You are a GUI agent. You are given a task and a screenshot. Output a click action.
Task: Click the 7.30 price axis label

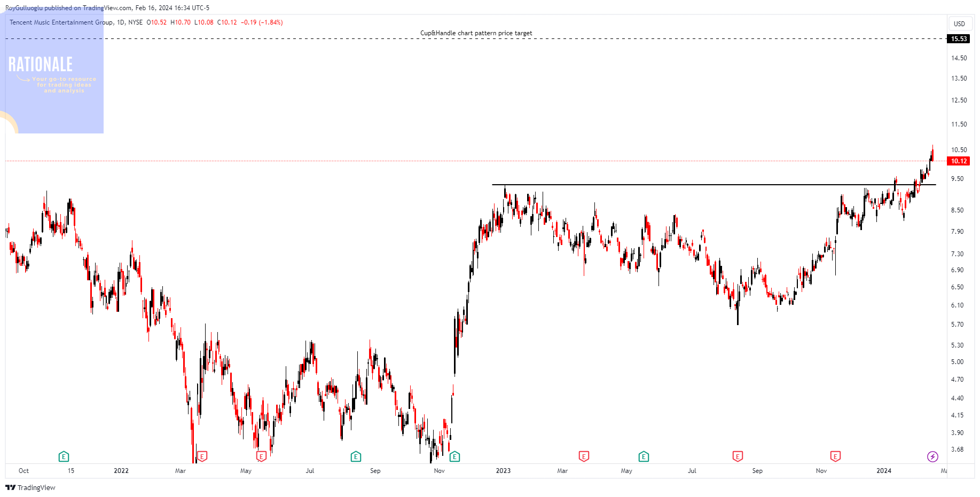pos(958,254)
